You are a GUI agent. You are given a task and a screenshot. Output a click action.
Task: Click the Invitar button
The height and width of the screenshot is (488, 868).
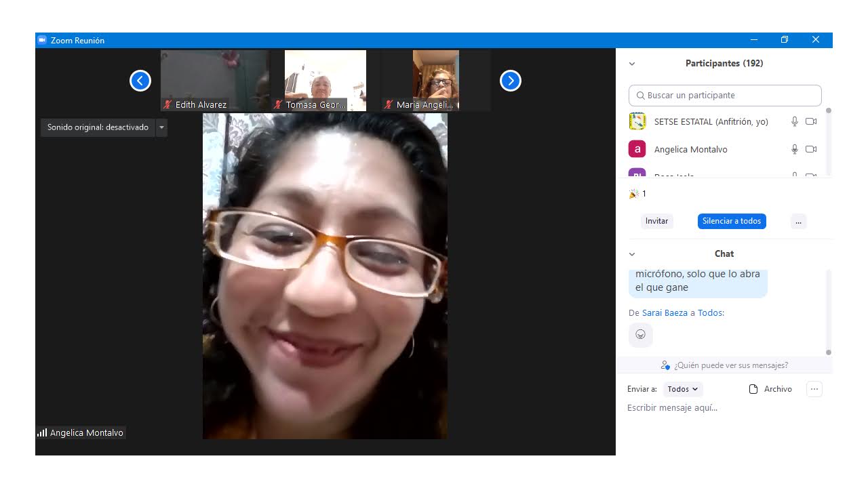(x=656, y=221)
